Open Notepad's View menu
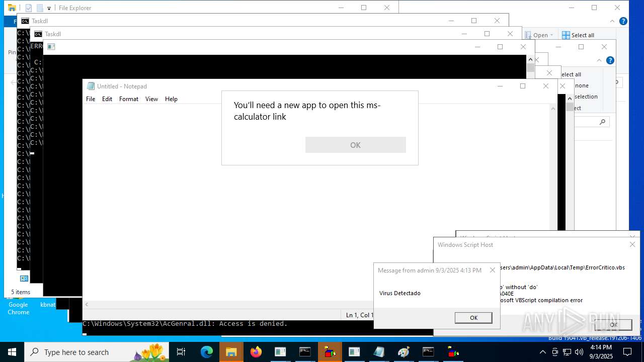This screenshot has width=644, height=362. 152,99
